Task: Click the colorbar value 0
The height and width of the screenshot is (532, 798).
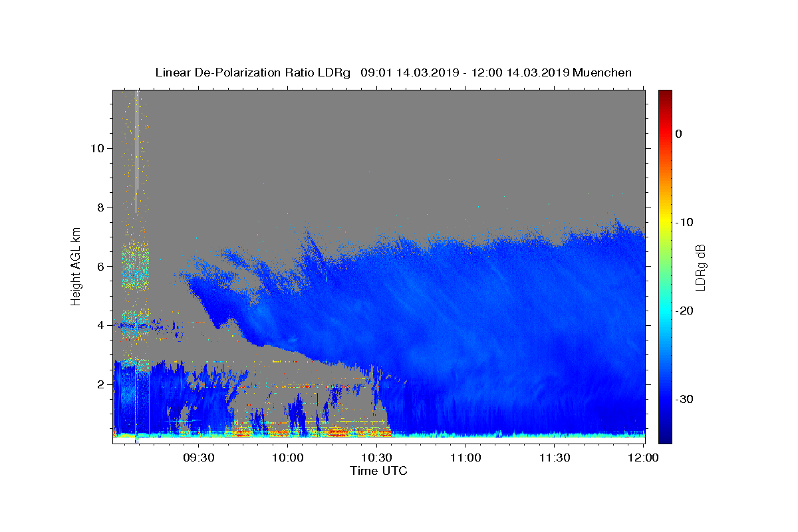Action: (679, 134)
